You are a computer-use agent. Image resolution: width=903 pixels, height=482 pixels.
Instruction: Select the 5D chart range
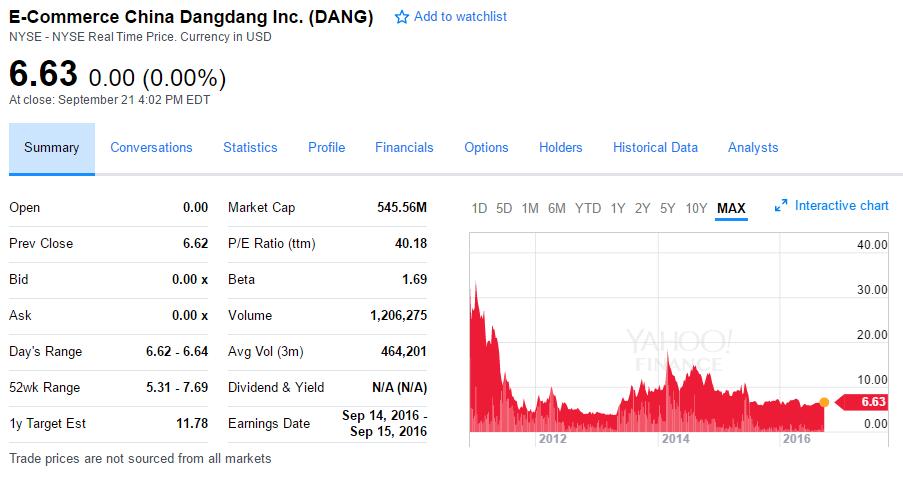(504, 208)
